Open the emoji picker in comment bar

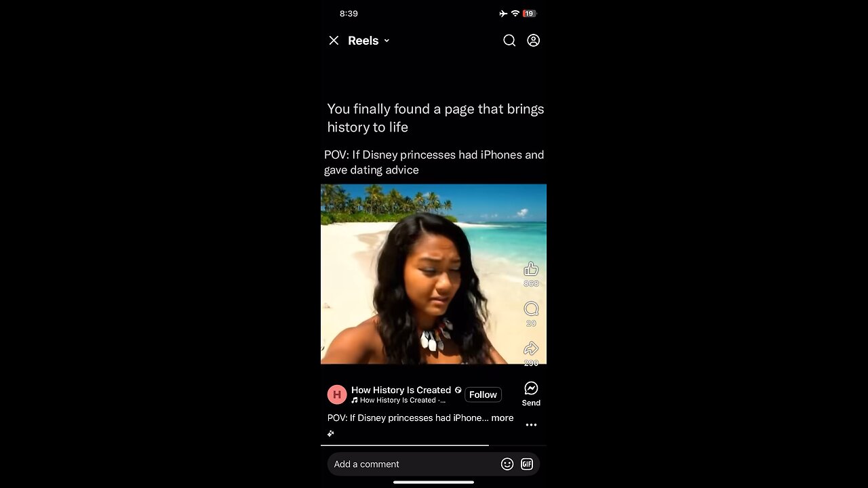pyautogui.click(x=507, y=464)
